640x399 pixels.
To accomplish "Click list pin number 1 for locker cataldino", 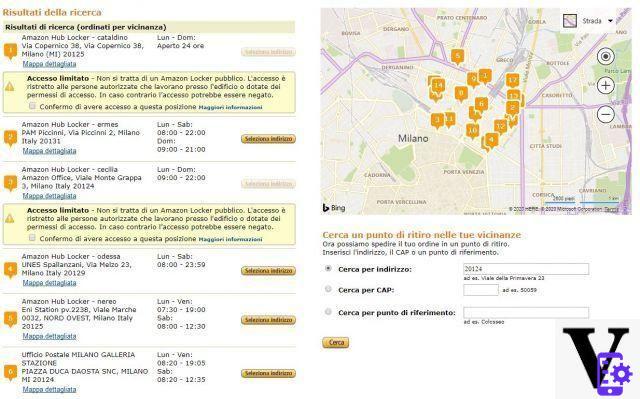I will coord(10,51).
